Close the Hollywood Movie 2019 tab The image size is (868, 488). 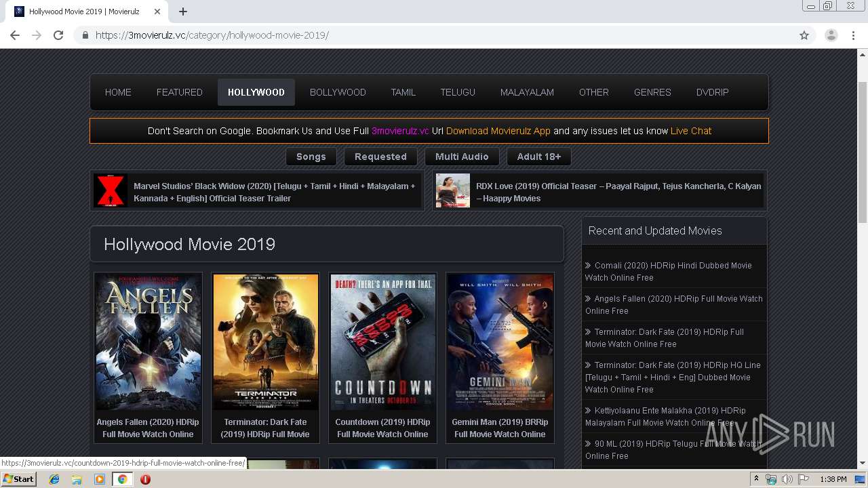pyautogui.click(x=158, y=12)
